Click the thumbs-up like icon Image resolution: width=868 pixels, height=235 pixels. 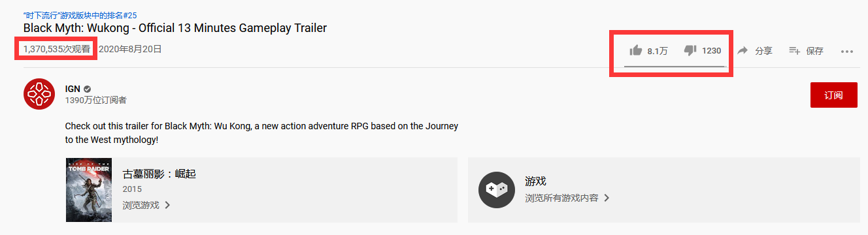tap(635, 50)
